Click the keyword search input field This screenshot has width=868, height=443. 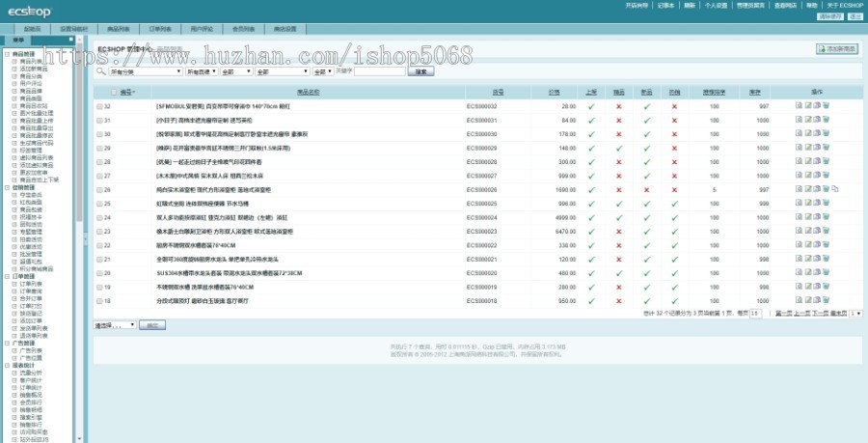pyautogui.click(x=380, y=71)
